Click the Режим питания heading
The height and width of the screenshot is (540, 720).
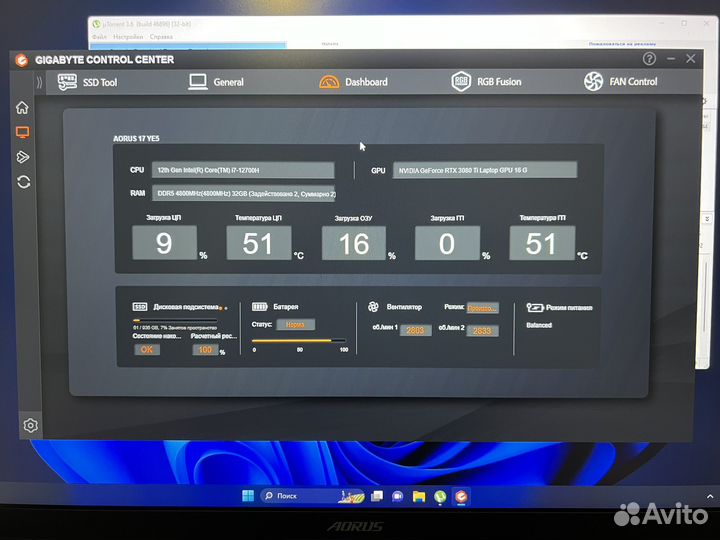pyautogui.click(x=569, y=308)
